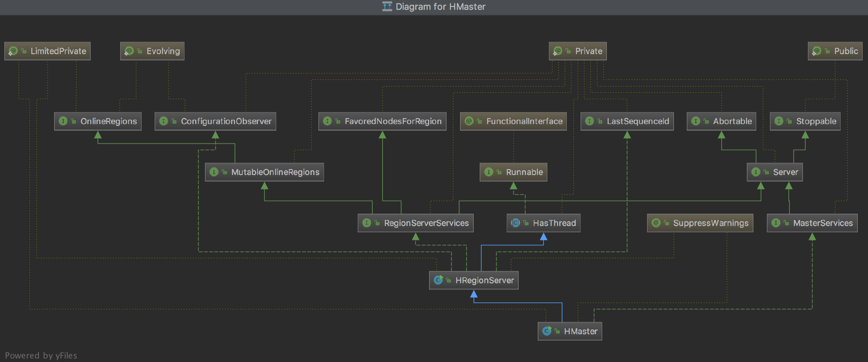The width and height of the screenshot is (868, 362).
Task: Click the interface icon on OnlineRegions node
Action: point(63,121)
